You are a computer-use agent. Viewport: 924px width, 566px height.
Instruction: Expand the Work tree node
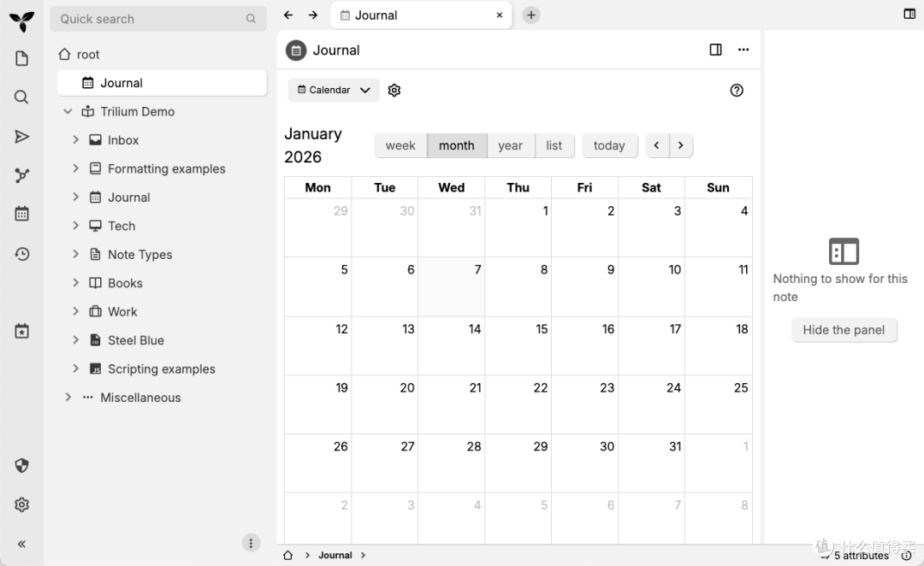pyautogui.click(x=75, y=311)
